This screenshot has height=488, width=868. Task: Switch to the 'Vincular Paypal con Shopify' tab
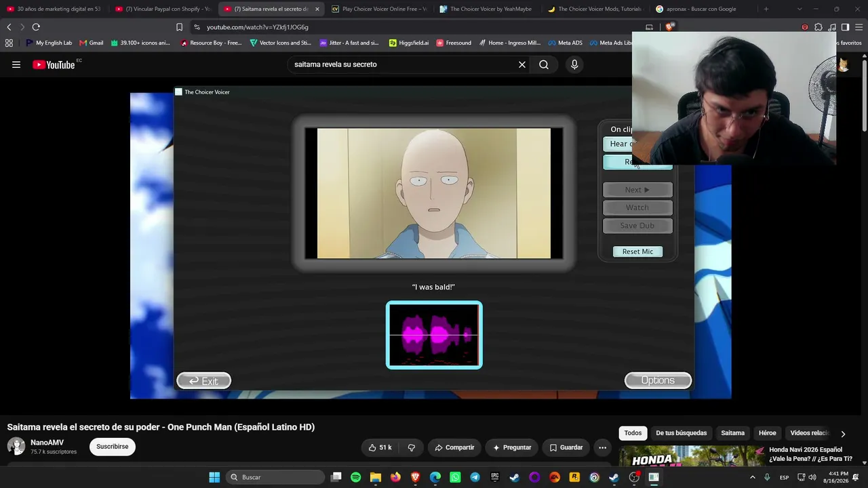tap(163, 9)
